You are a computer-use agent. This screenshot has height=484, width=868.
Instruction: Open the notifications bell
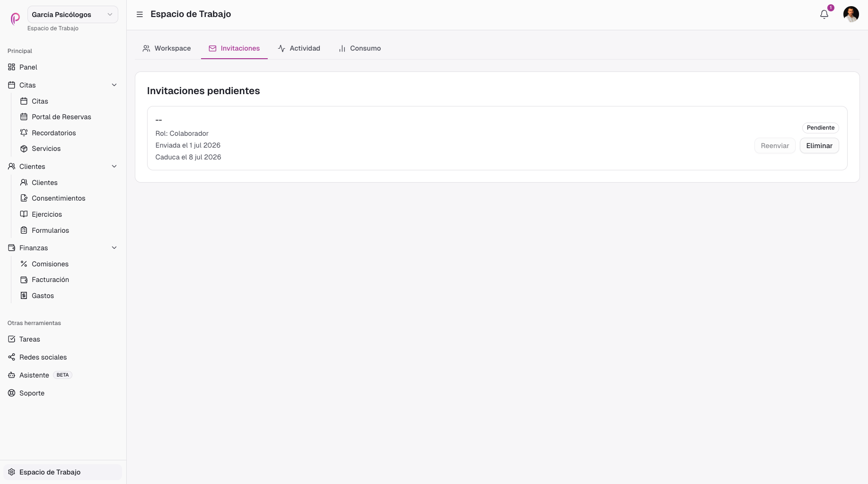824,14
